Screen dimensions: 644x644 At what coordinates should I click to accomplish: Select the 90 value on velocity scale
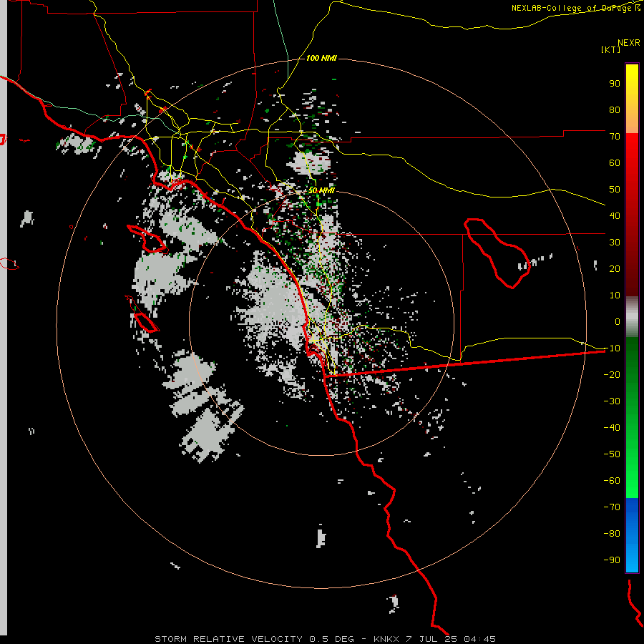[x=615, y=84]
